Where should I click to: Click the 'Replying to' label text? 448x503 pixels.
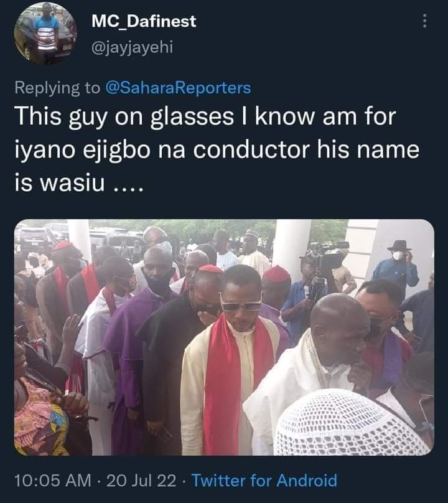57,88
